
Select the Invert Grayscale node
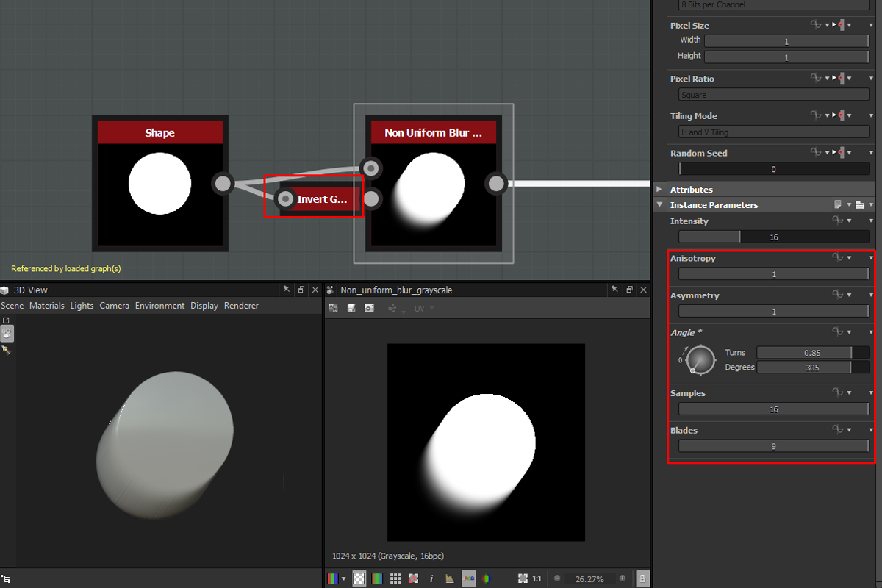[321, 199]
